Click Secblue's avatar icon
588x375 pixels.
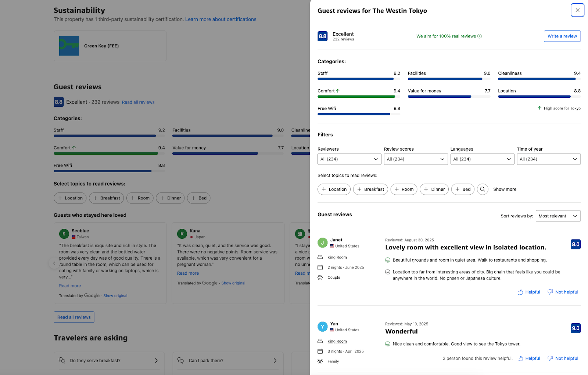click(64, 234)
